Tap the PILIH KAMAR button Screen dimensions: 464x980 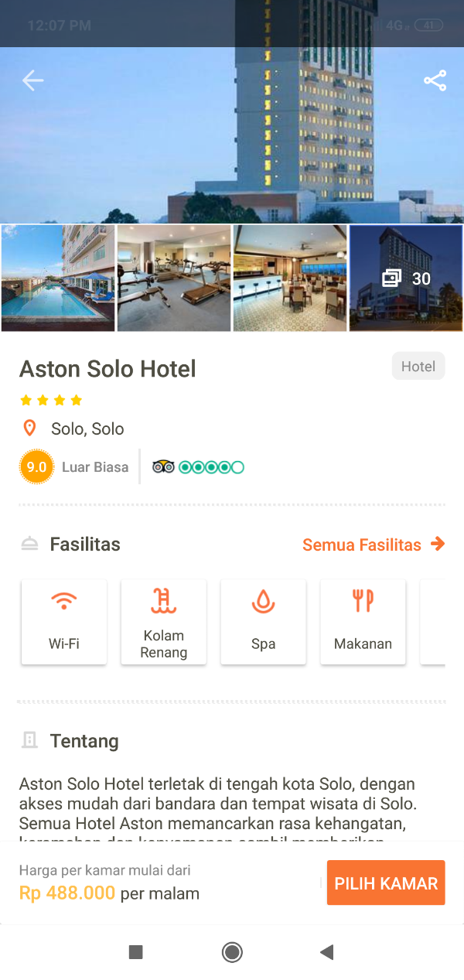[x=386, y=883]
